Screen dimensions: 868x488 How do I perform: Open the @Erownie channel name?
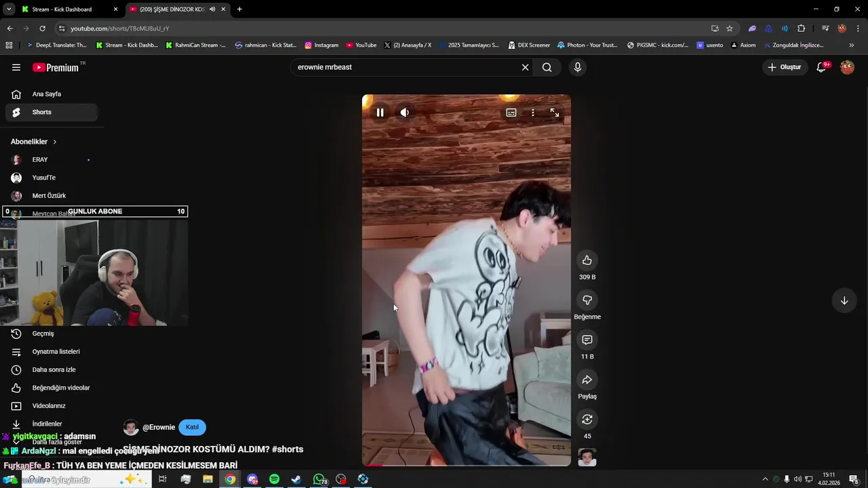[159, 428]
